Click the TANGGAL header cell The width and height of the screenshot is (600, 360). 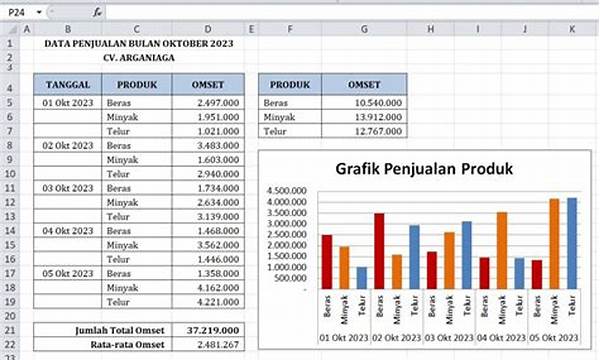[x=68, y=85]
